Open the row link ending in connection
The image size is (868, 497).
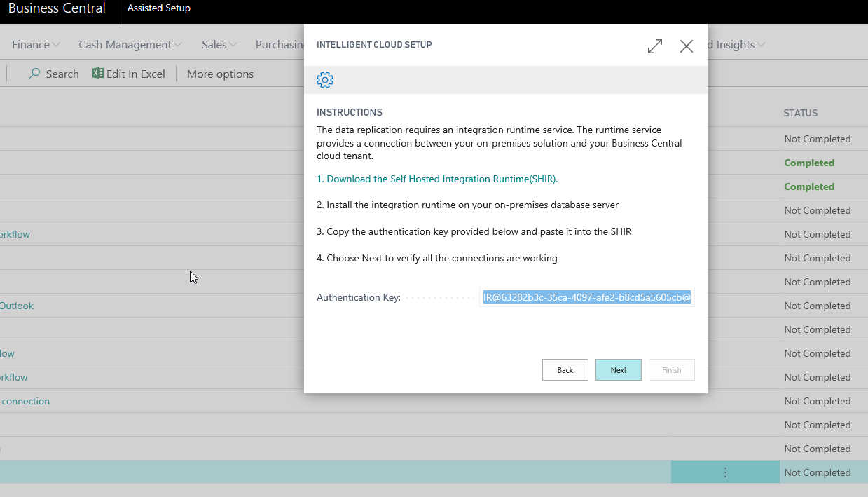tap(25, 401)
